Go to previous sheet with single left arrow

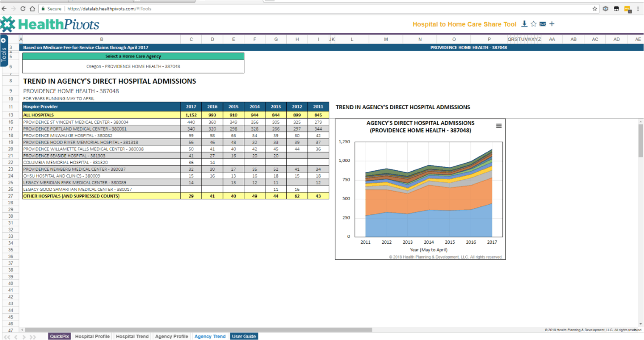(x=16, y=337)
